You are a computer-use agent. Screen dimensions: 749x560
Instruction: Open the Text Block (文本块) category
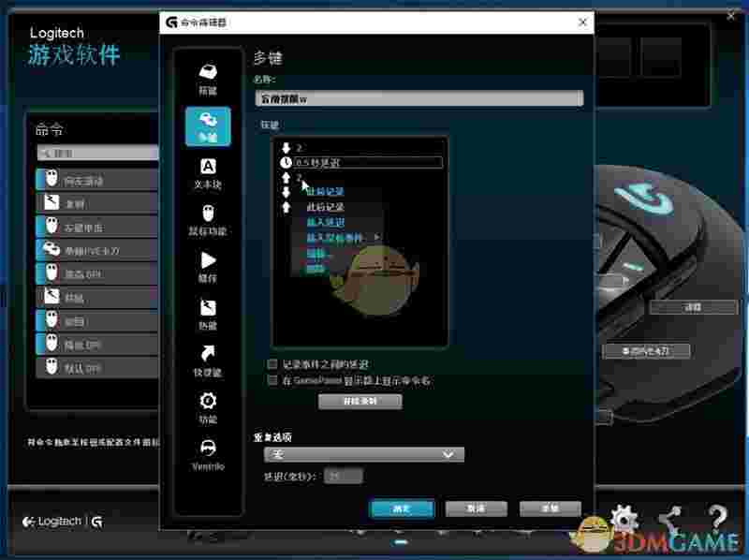(x=208, y=173)
